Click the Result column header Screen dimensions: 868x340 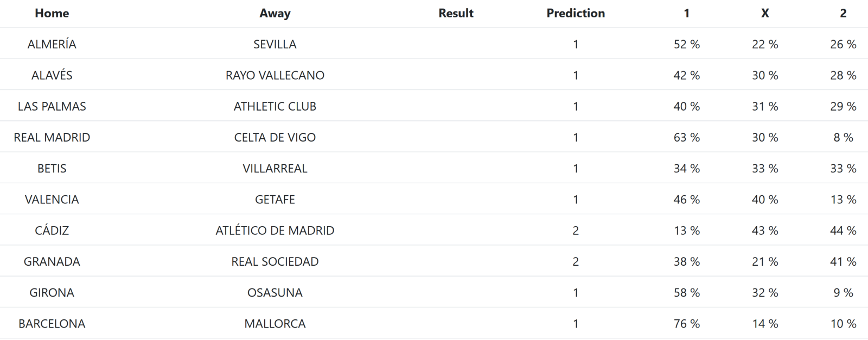(x=456, y=14)
